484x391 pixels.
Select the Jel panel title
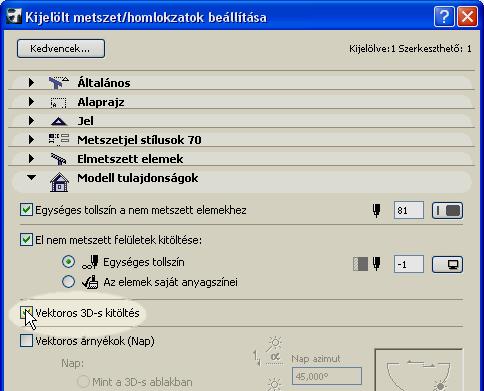coord(85,121)
